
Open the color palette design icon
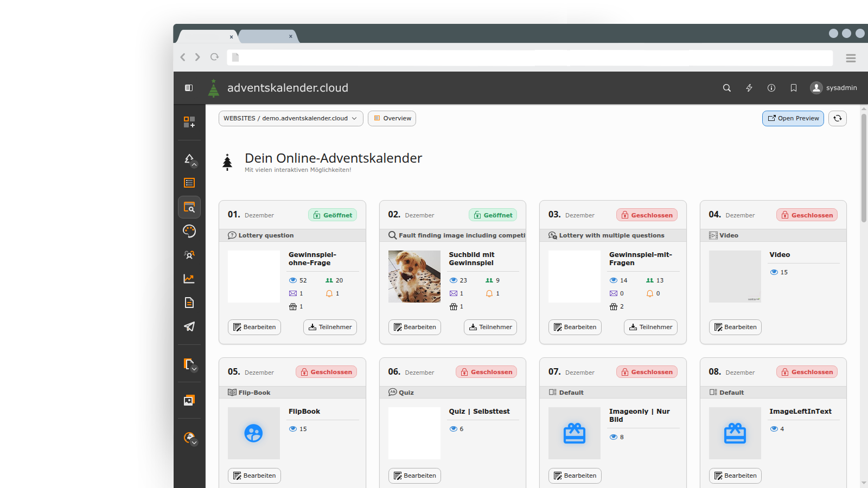pos(189,231)
